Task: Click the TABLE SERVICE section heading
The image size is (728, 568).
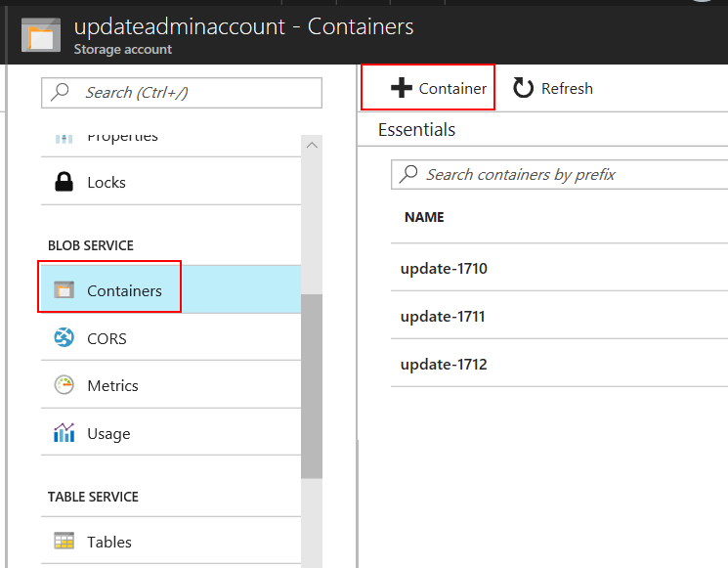Action: tap(93, 497)
